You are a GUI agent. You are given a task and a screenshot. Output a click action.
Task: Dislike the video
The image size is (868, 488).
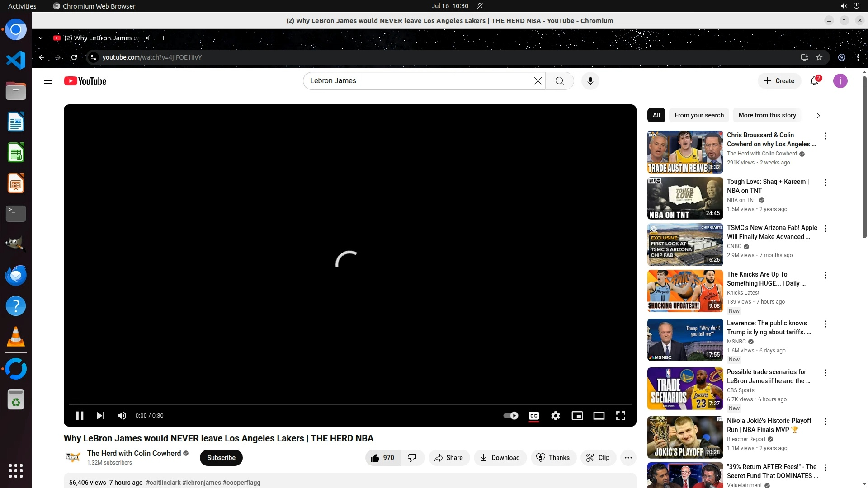tap(412, 458)
